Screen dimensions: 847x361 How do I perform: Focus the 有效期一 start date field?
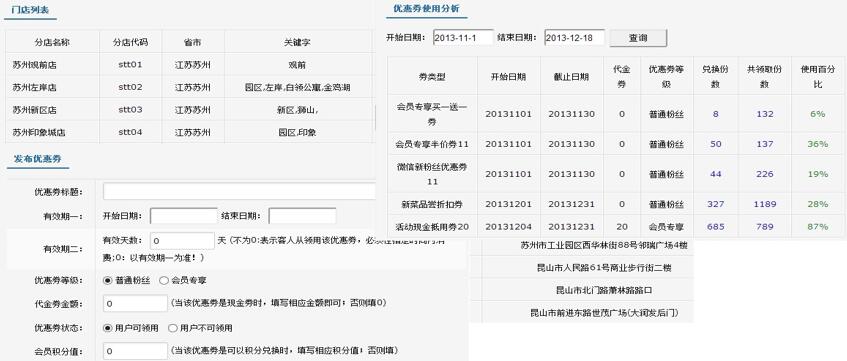coord(184,216)
